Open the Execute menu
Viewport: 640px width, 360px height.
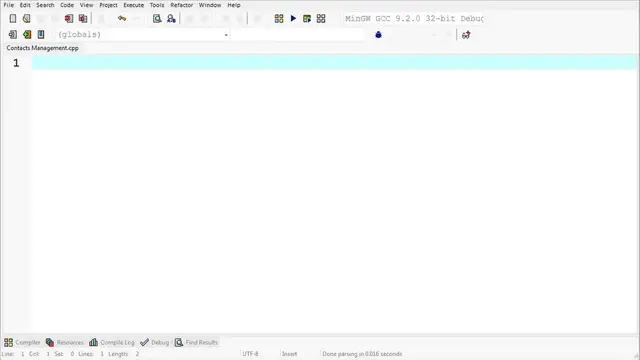click(133, 5)
